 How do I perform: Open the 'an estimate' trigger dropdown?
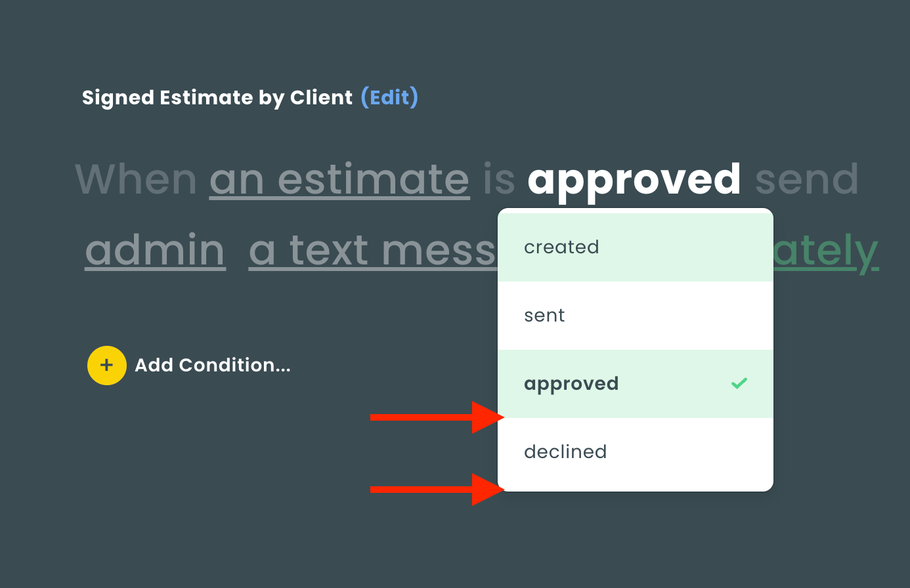(x=339, y=180)
